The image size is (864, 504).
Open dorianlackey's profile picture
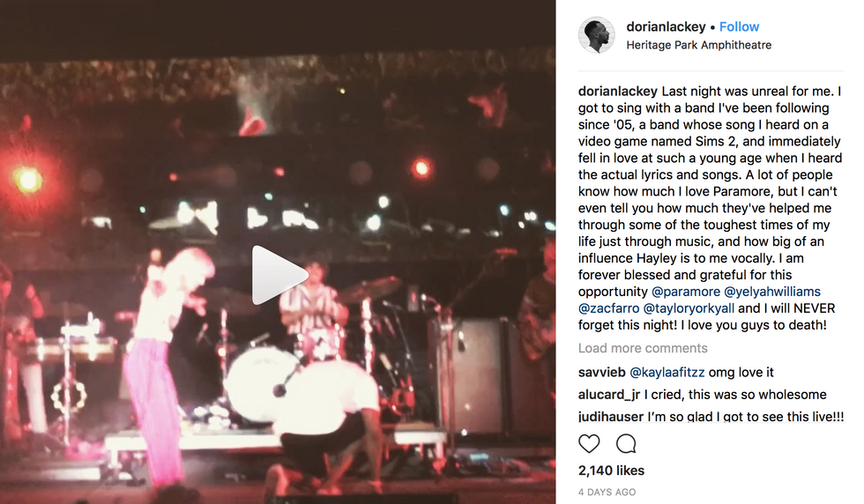click(x=597, y=35)
